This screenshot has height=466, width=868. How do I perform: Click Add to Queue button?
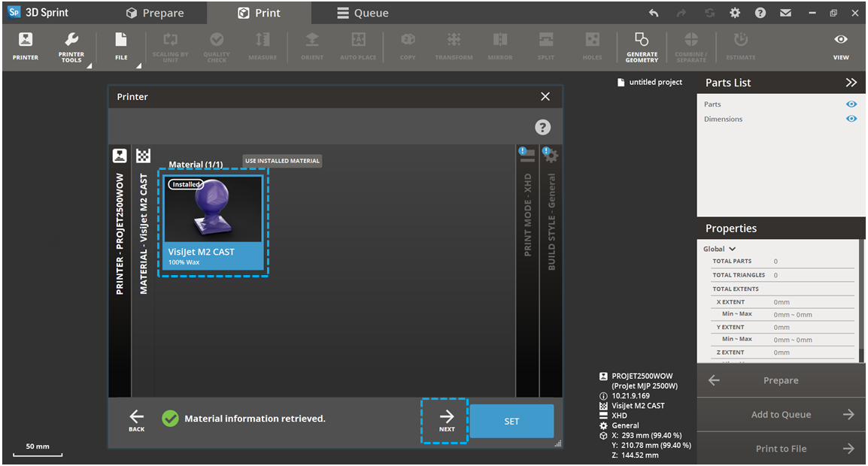tap(781, 414)
